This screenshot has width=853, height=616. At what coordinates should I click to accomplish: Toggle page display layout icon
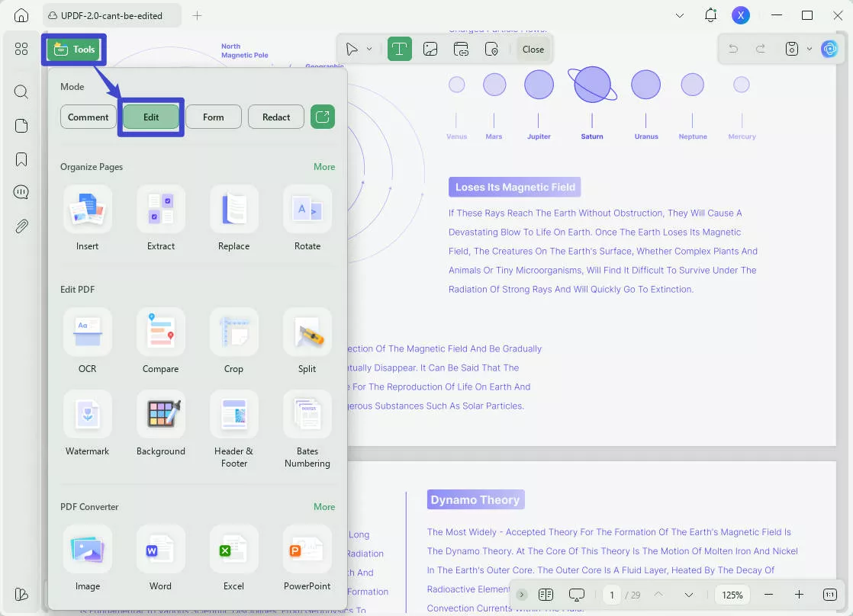pos(546,595)
